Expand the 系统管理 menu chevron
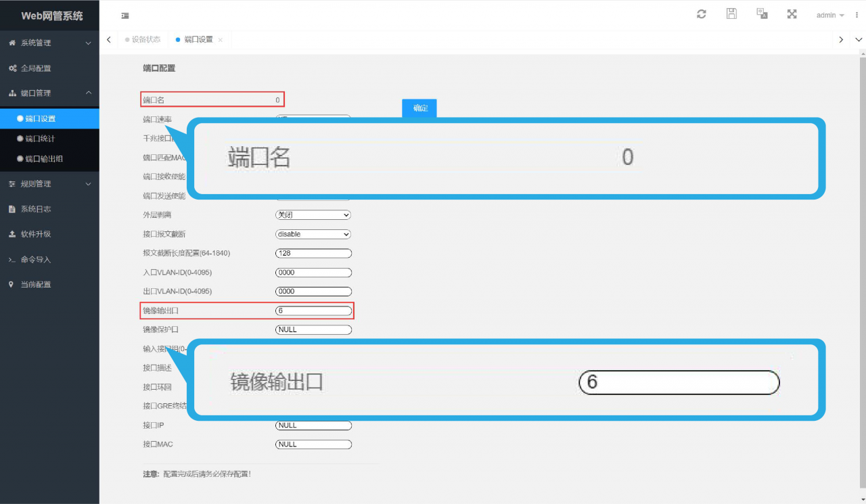The image size is (866, 504). (x=89, y=43)
